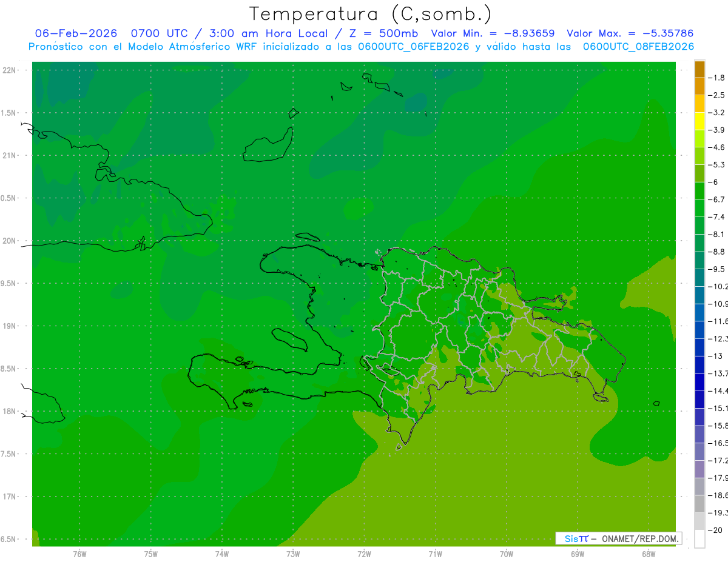
Task: Click the '-6.7' legend value
Action: (x=718, y=199)
